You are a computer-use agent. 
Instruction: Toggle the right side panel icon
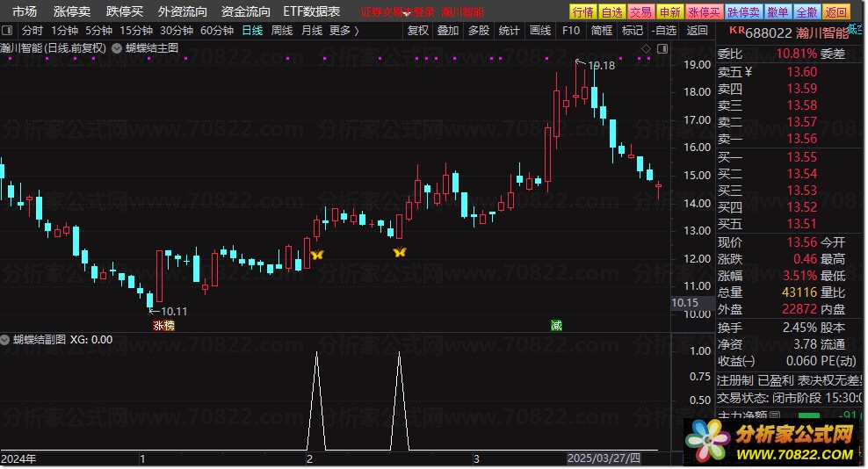(x=662, y=49)
